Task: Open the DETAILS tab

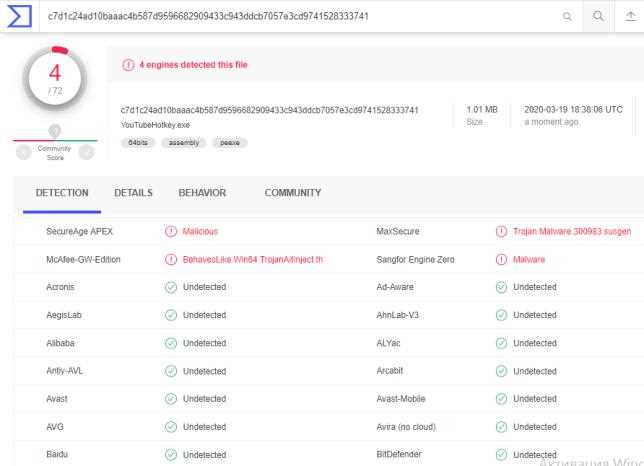Action: click(133, 193)
